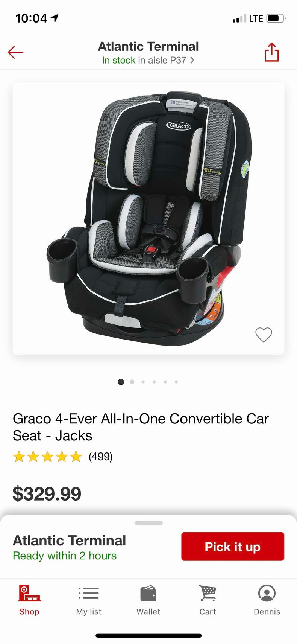The height and width of the screenshot is (644, 297).
Task: Open the Cart tab
Action: (x=208, y=600)
